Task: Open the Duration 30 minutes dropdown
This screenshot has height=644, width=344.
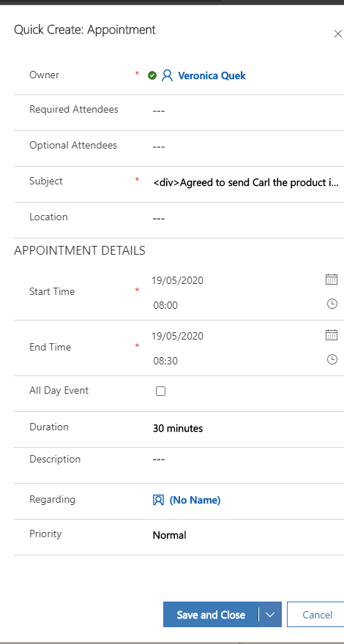Action: coord(246,428)
